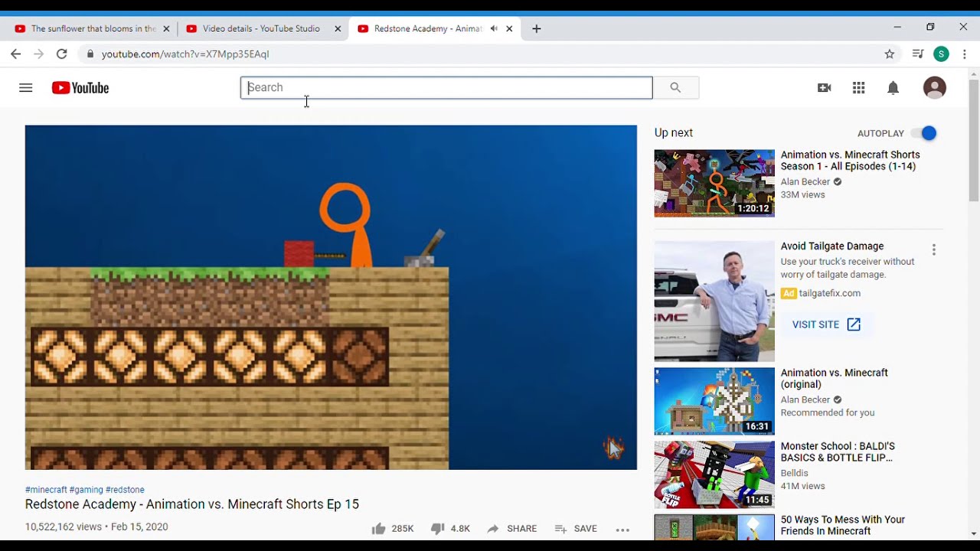The image size is (980, 551).
Task: Bookmark this page with the star
Action: pos(889,54)
